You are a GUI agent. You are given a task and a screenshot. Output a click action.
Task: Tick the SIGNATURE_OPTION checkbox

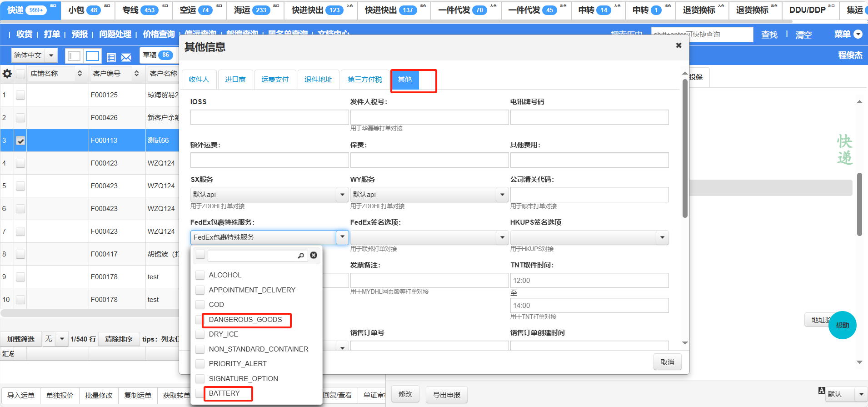click(200, 379)
